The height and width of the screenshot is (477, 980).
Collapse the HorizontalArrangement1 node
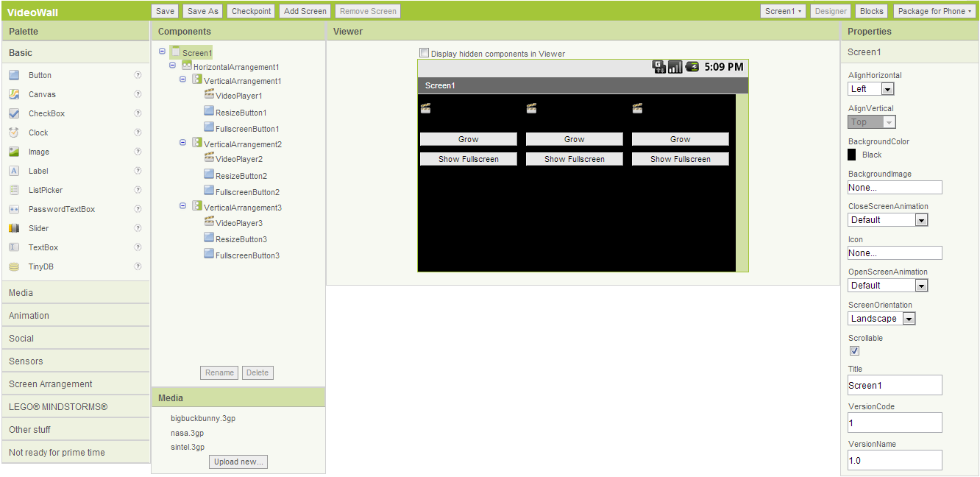click(x=172, y=65)
